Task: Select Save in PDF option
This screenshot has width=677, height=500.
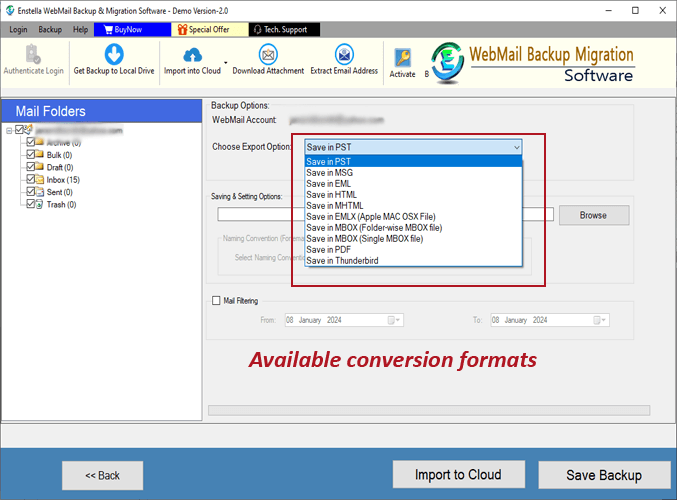Action: [x=413, y=250]
